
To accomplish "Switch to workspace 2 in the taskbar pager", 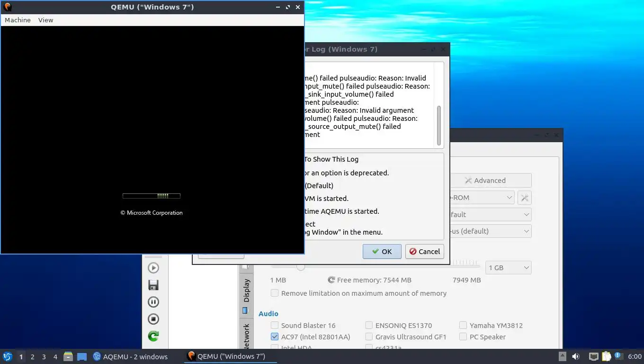I will click(32, 357).
